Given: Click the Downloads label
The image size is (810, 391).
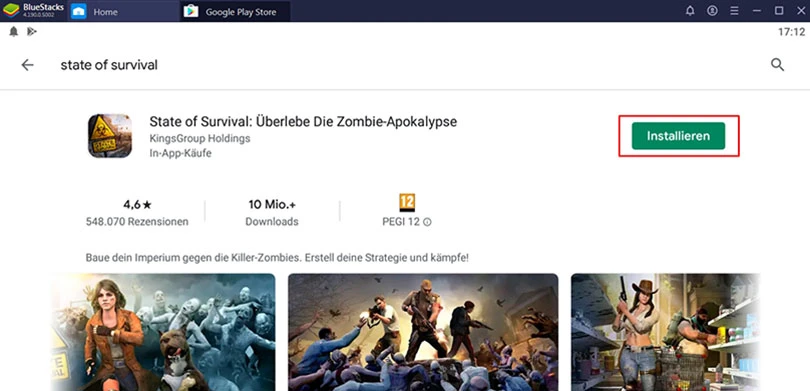Looking at the screenshot, I should click(272, 222).
